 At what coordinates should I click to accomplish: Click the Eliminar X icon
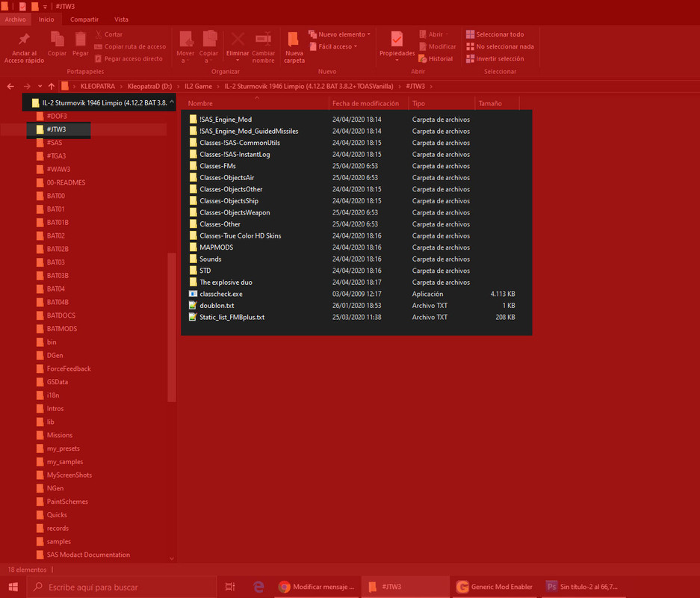pos(238,39)
